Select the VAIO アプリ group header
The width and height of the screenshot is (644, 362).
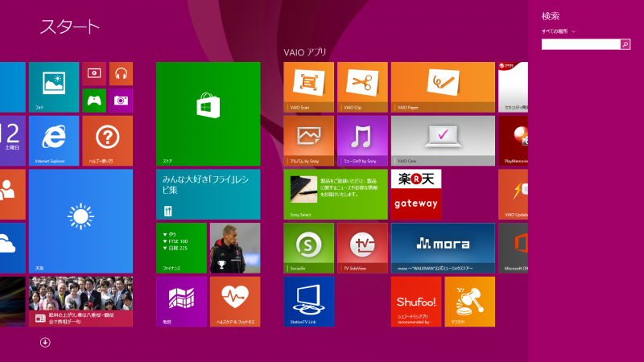305,52
